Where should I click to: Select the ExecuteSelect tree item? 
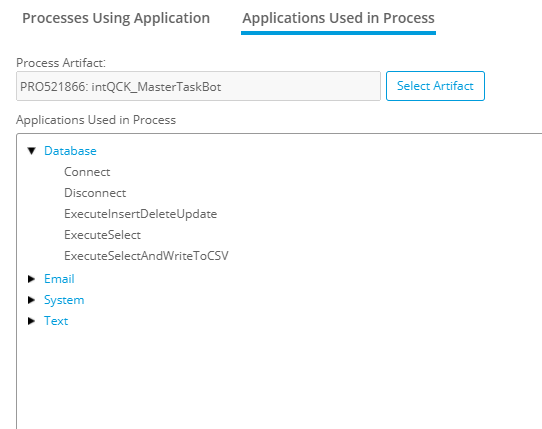(102, 235)
